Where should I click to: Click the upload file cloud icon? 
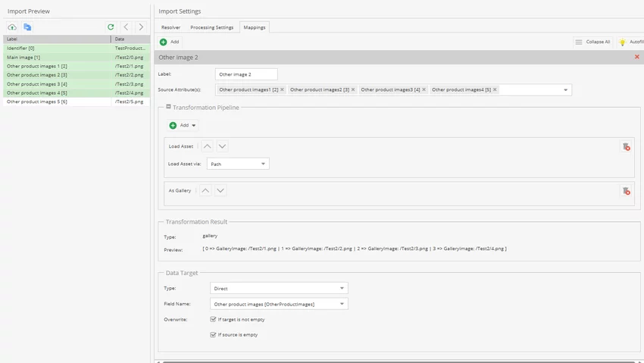tap(12, 27)
